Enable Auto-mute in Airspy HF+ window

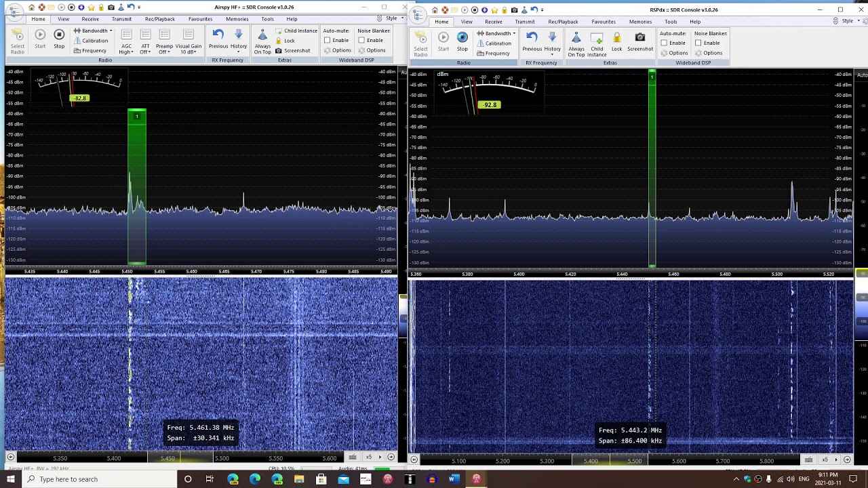[x=336, y=40]
